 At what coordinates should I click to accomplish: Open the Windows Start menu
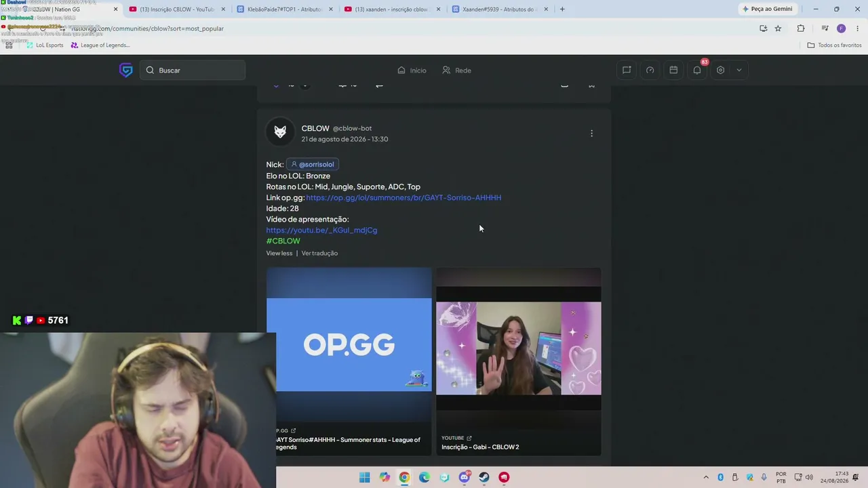(x=365, y=477)
